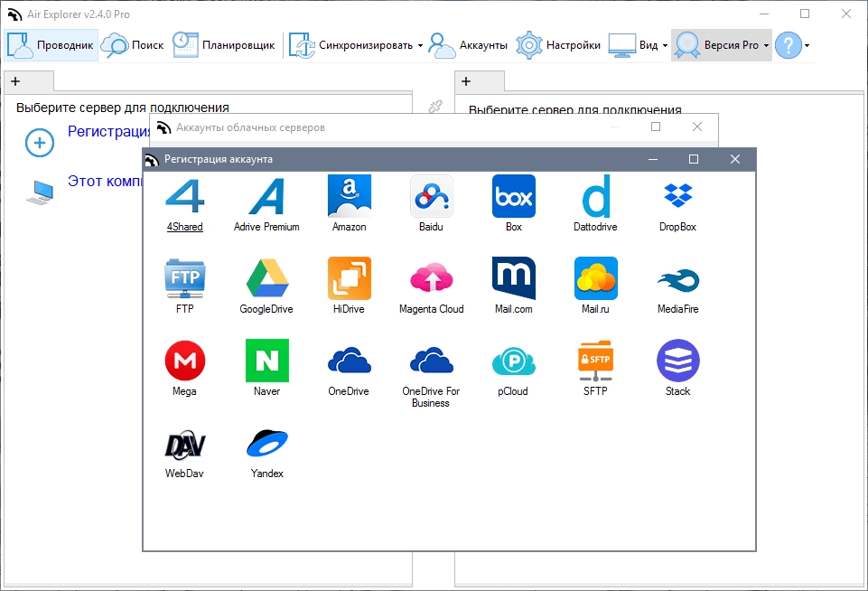The image size is (868, 591).
Task: Choose the Naver cloud icon
Action: click(266, 361)
